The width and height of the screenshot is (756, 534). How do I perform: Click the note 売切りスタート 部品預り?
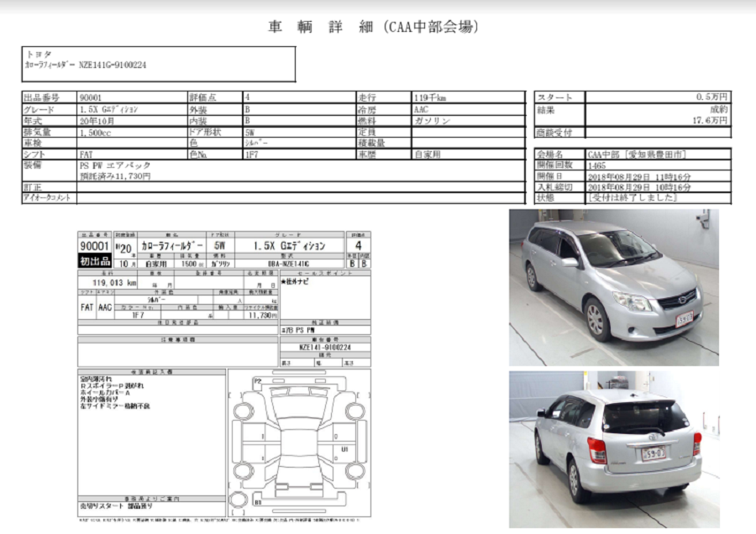click(x=116, y=506)
